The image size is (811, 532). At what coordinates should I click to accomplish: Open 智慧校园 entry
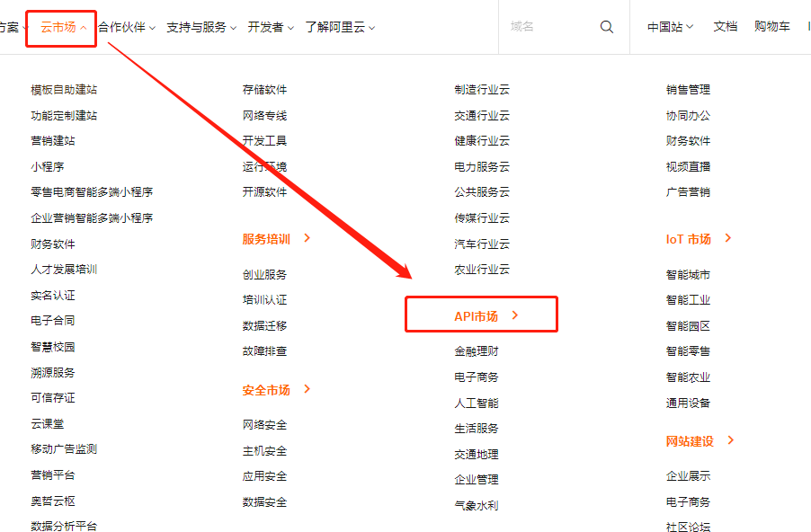(53, 346)
